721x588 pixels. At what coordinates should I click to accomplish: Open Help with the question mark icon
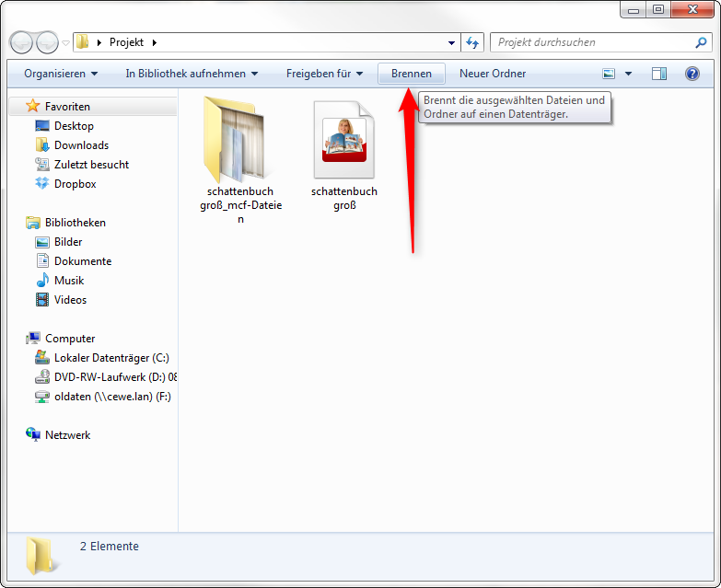692,74
